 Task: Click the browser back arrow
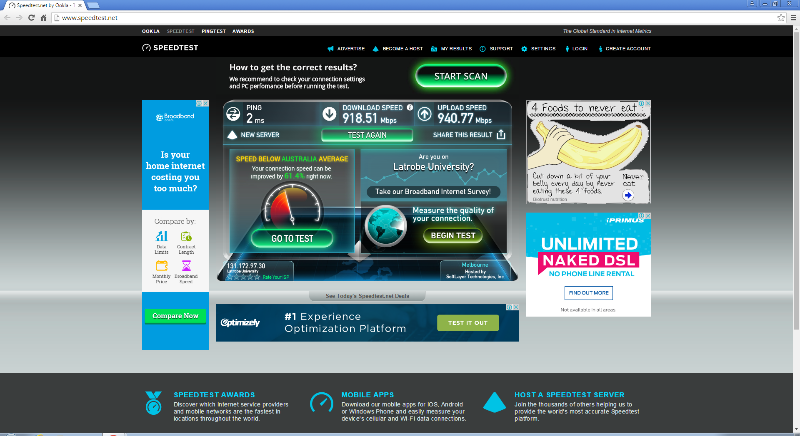pos(7,17)
